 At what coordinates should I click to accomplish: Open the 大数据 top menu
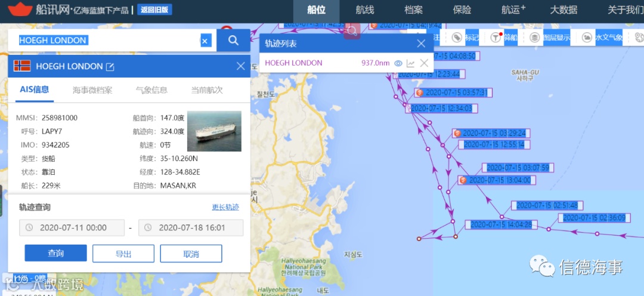pos(563,10)
